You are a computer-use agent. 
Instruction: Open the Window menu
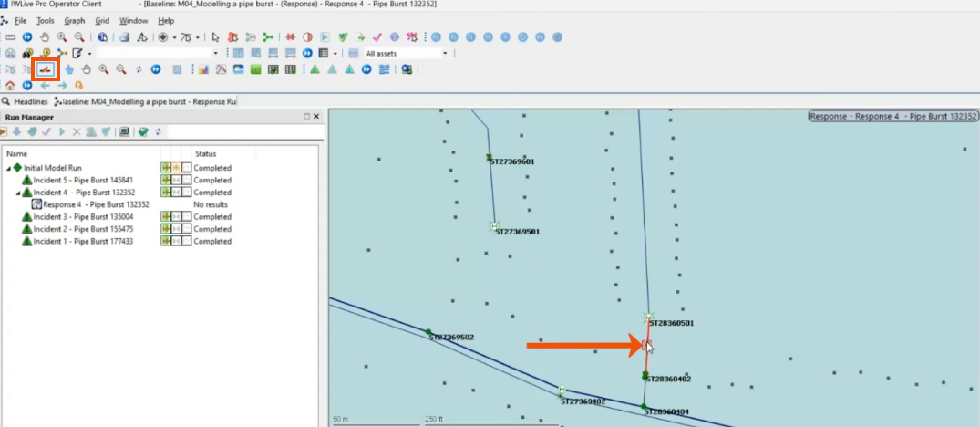[x=134, y=21]
